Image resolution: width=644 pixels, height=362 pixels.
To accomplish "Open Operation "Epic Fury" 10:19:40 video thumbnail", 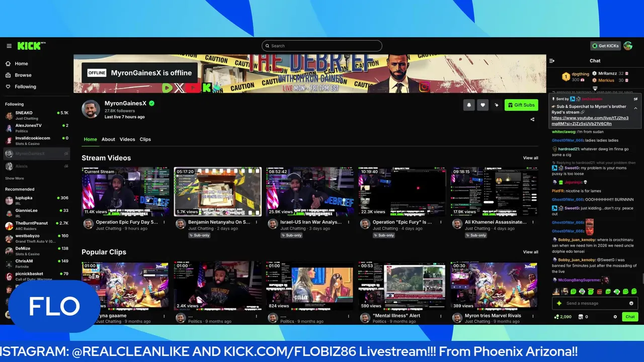I will 402,192.
